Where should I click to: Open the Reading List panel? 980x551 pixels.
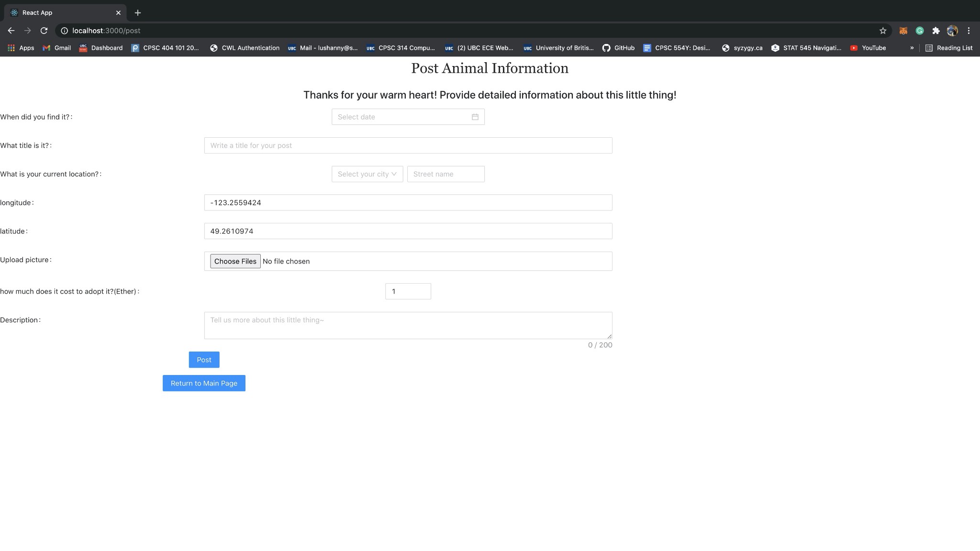coord(949,48)
